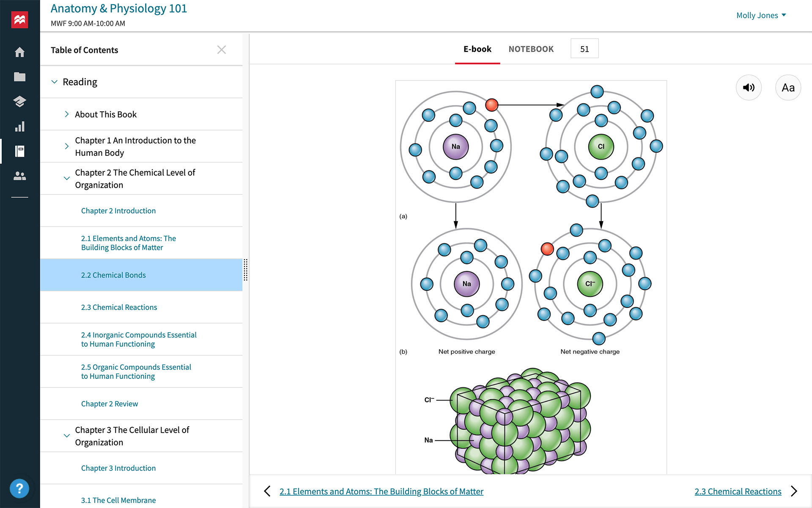Click the layers/stack icon
The height and width of the screenshot is (508, 812).
coord(20,101)
